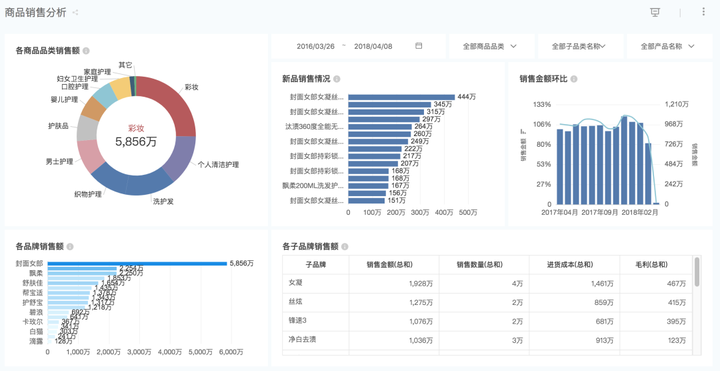Viewport: 720px width, 371px height.
Task: Open the three-dot more options menu
Action: [x=703, y=12]
